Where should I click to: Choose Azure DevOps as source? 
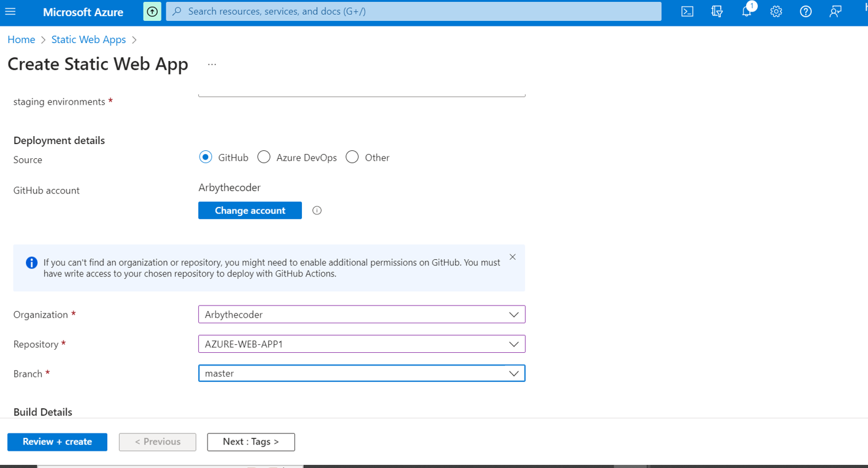coord(264,158)
